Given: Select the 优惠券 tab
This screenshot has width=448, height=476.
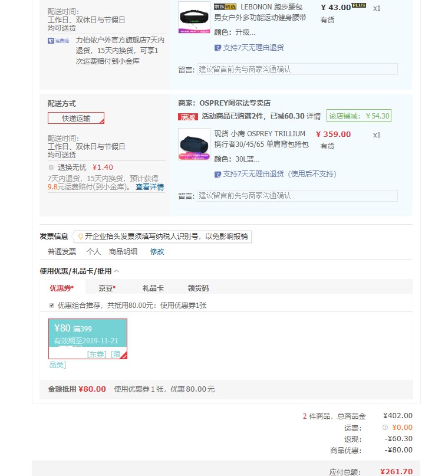Looking at the screenshot, I should coord(62,288).
